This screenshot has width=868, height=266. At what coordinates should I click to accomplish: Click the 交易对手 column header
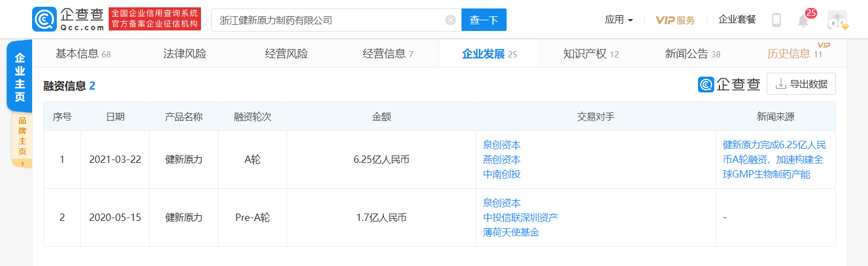[x=596, y=117]
